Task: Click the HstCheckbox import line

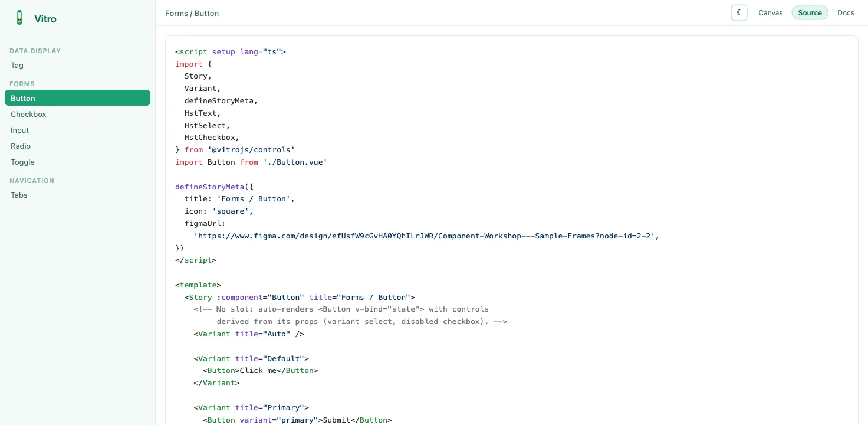Action: pyautogui.click(x=212, y=138)
